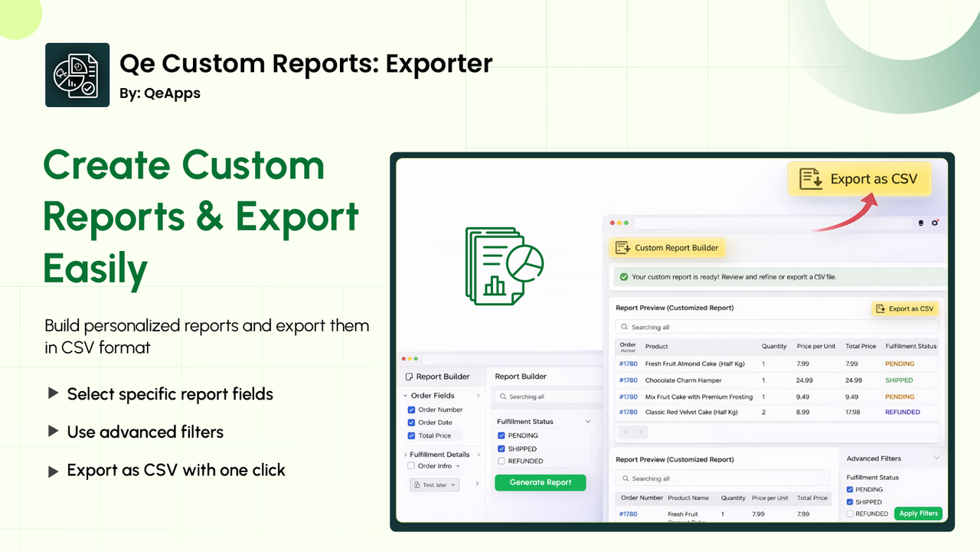980x551 pixels.
Task: Check REFUNDED under Advanced Filters
Action: click(850, 514)
